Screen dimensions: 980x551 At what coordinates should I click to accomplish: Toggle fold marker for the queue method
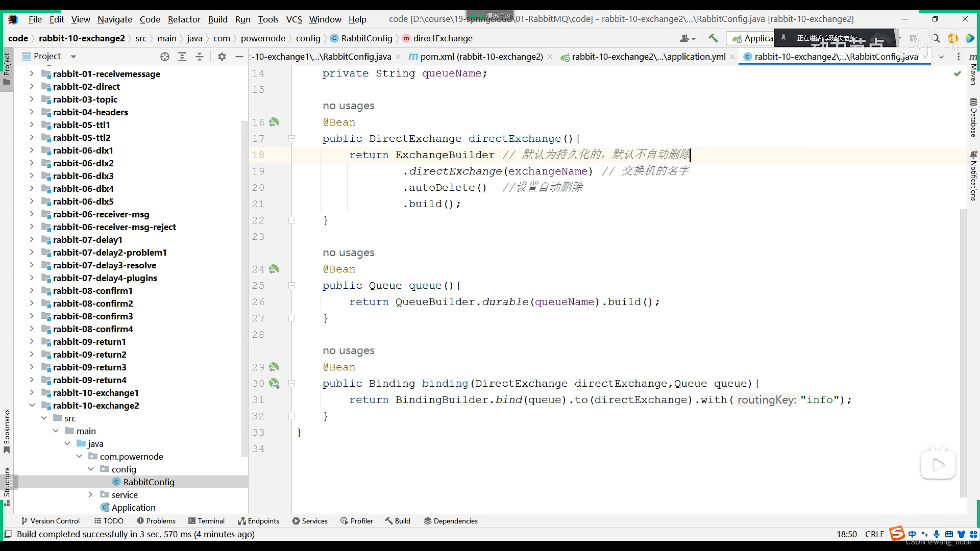tap(291, 286)
